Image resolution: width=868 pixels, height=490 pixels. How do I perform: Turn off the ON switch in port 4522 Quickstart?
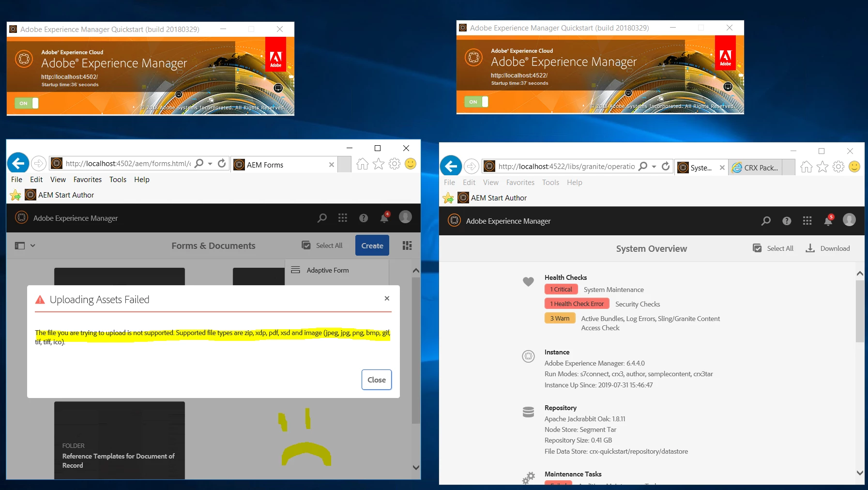(x=476, y=102)
